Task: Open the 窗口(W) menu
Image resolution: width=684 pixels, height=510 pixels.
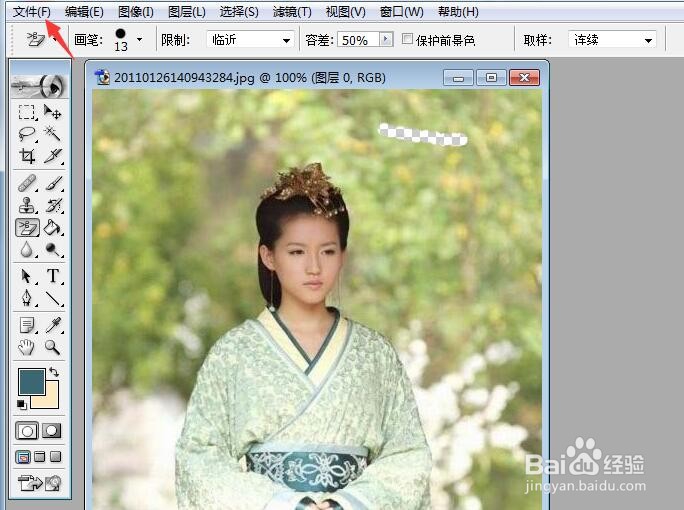Action: (401, 12)
